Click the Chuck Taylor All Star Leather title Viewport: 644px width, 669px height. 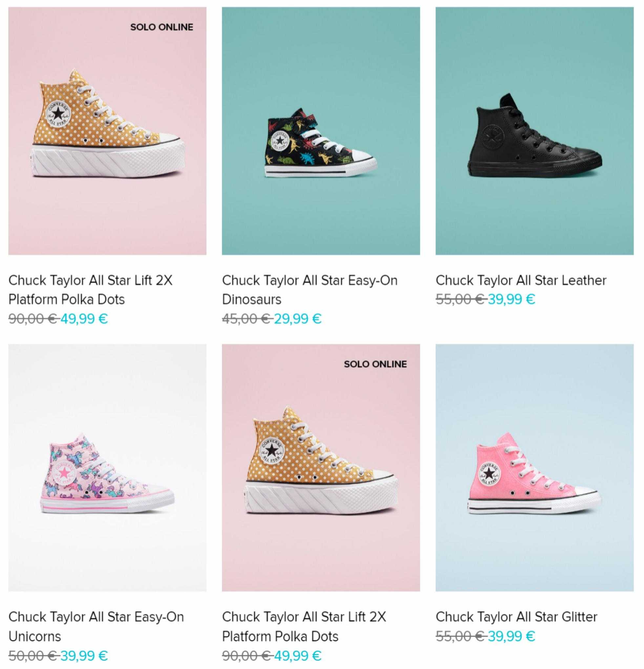click(x=521, y=280)
